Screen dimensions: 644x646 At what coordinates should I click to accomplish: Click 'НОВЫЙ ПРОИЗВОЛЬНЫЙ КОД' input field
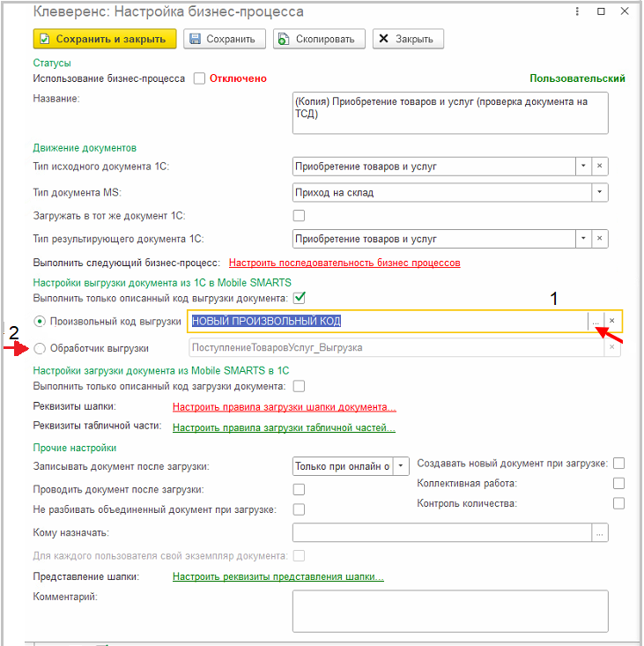tap(389, 321)
